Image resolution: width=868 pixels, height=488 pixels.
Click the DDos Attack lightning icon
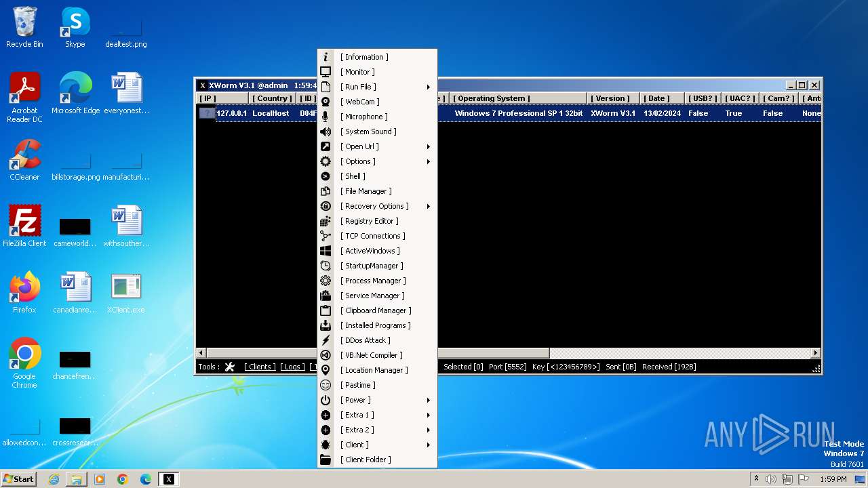pos(325,340)
